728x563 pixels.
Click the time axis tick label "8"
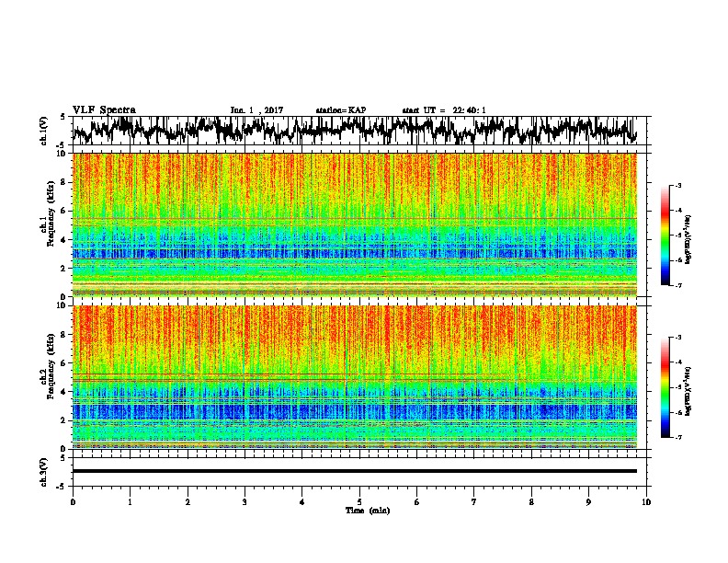pyautogui.click(x=531, y=502)
